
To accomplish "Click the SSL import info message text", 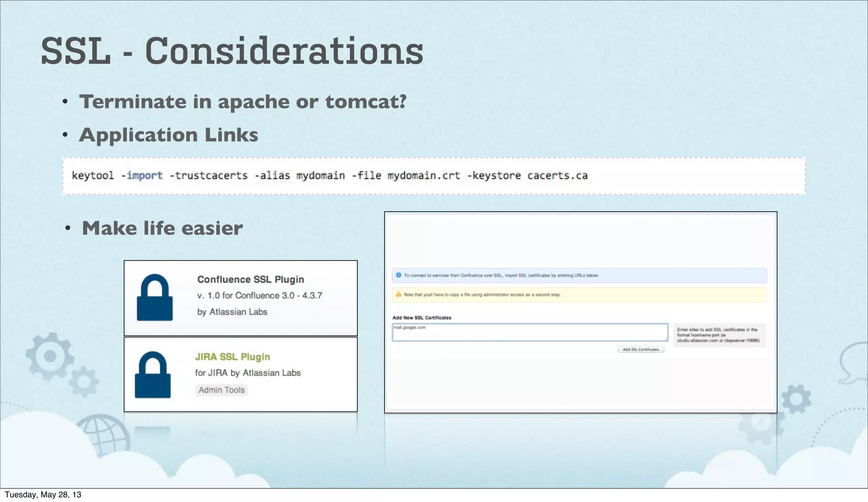I will click(x=501, y=275).
